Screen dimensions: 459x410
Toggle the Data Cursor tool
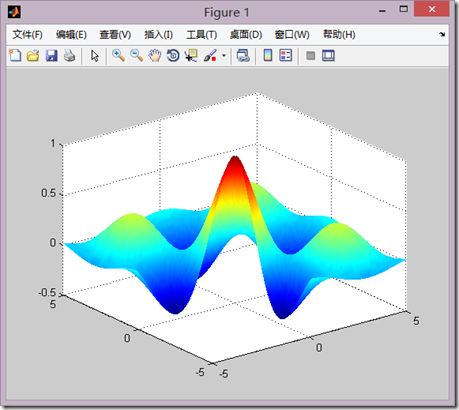191,55
